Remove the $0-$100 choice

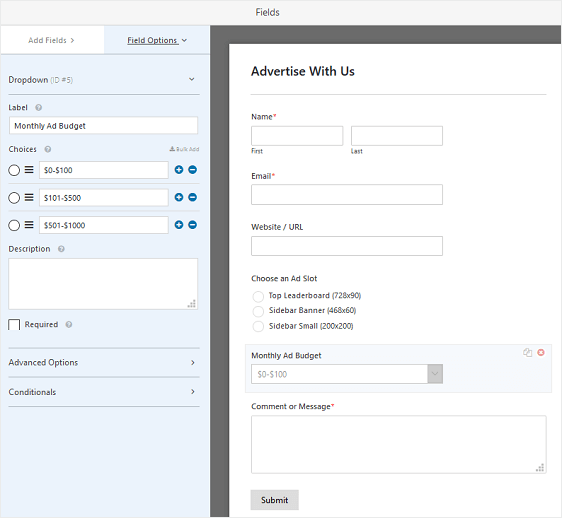point(192,170)
